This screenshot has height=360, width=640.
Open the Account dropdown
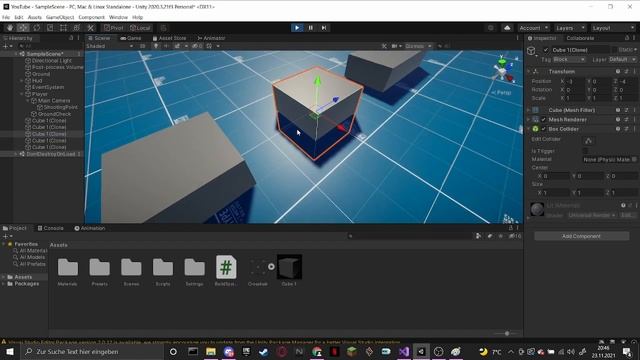(x=533, y=28)
